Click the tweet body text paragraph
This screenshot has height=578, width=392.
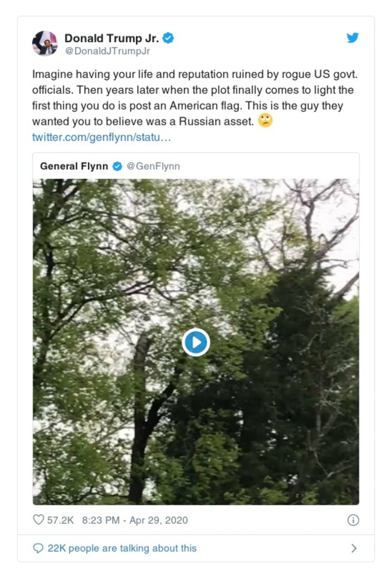(191, 98)
